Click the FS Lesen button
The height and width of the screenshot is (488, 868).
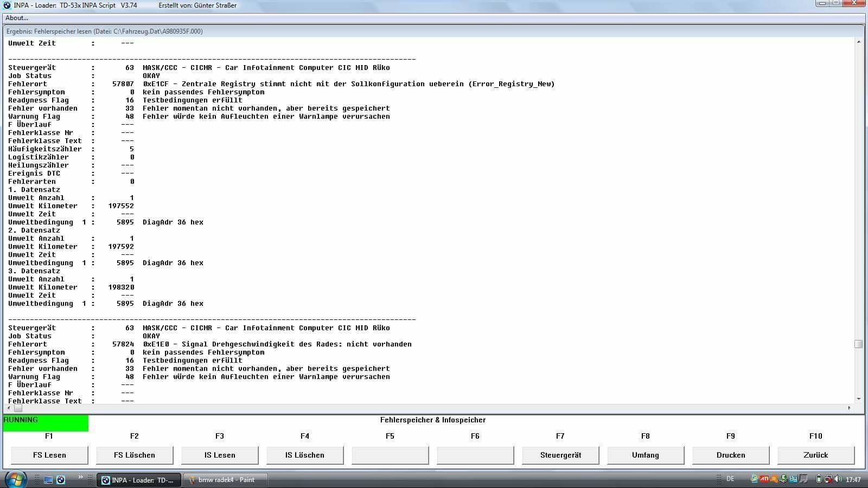click(x=49, y=455)
